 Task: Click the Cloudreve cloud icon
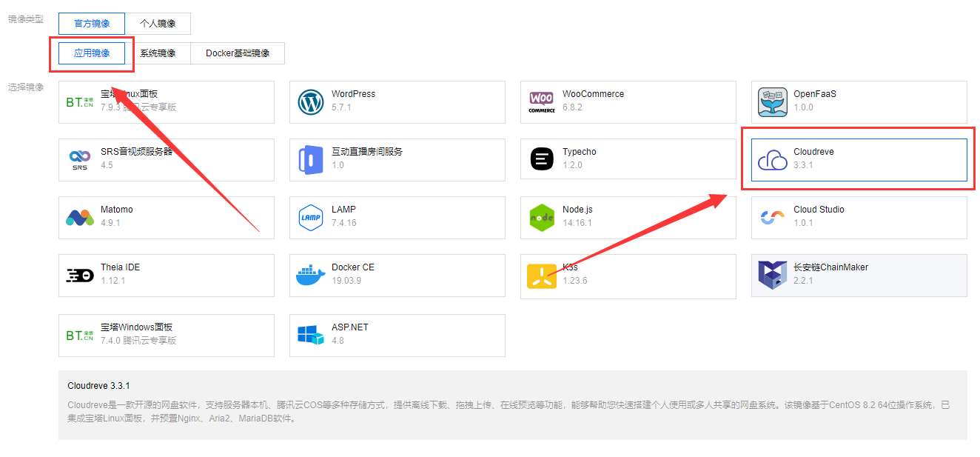[773, 160]
